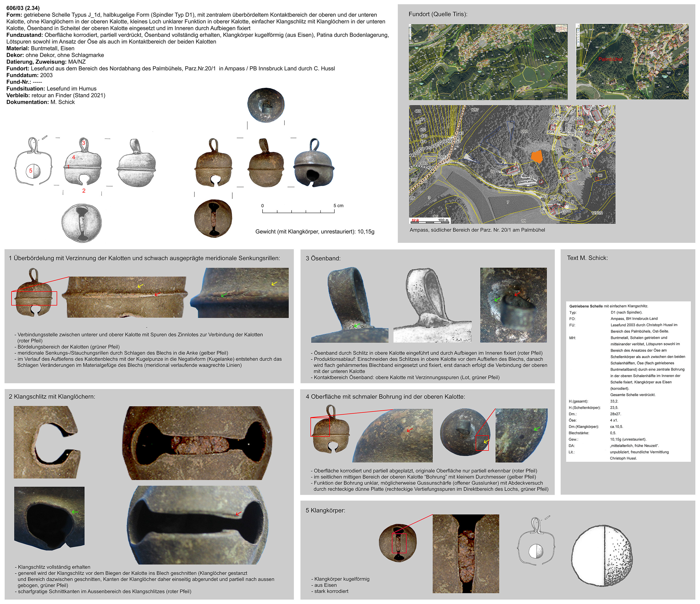
Task: Click the bottom-view photo showing the sound slit
Action: pyautogui.click(x=213, y=219)
